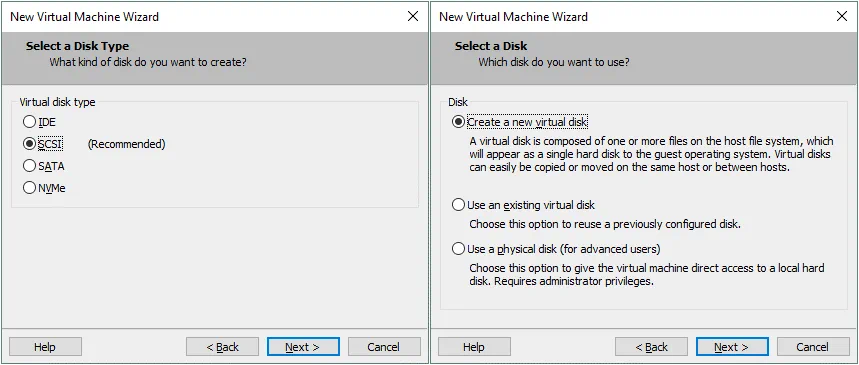This screenshot has height=365, width=859.
Task: Pick the NVMe disk type option
Action: (29, 189)
